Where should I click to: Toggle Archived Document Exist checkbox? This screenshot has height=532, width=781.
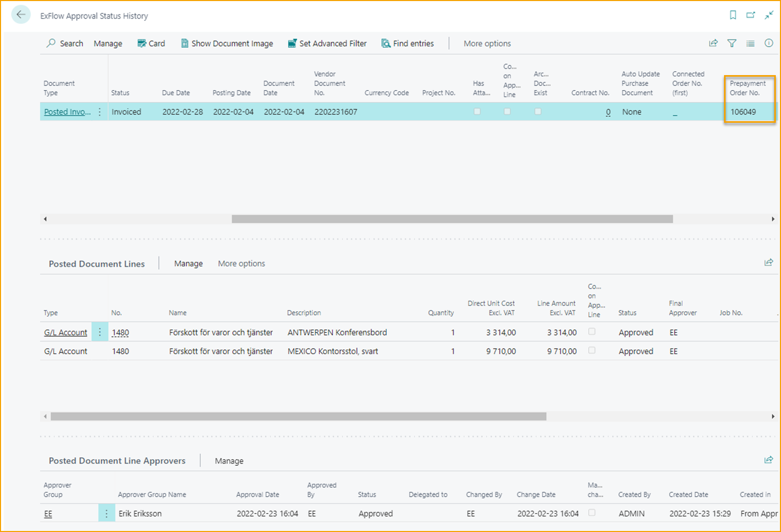tap(538, 111)
